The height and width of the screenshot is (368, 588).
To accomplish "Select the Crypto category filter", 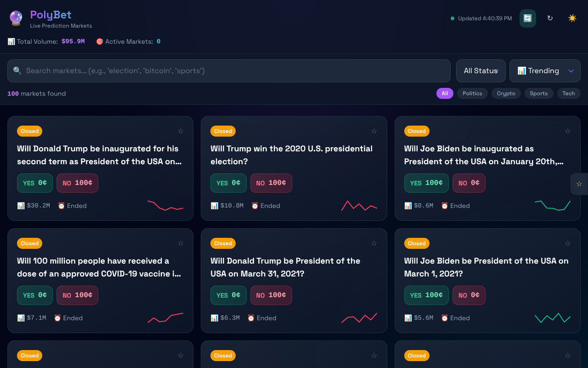I will (x=506, y=93).
